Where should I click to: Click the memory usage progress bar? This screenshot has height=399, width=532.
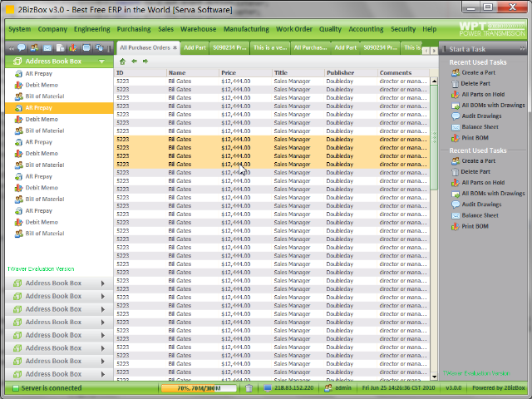(x=199, y=388)
